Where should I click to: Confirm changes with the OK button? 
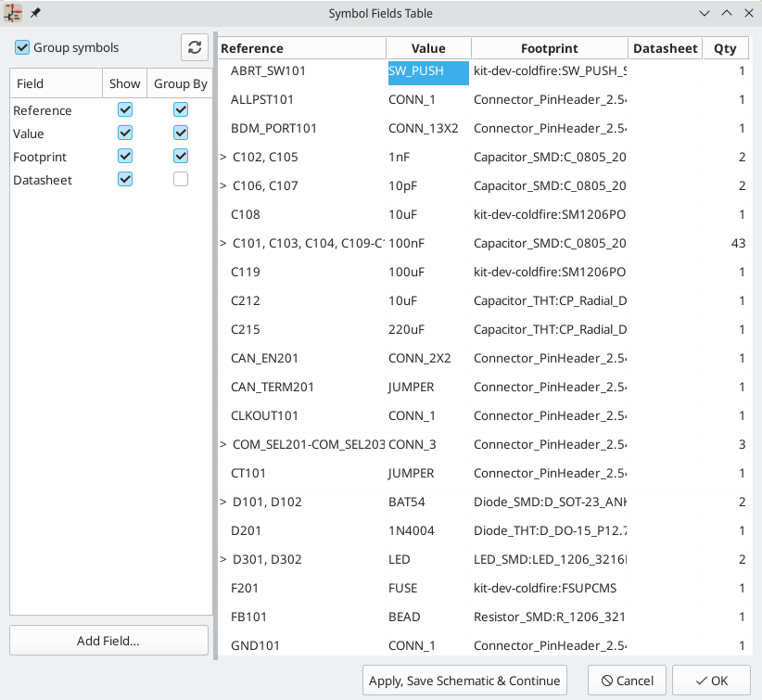[711, 680]
